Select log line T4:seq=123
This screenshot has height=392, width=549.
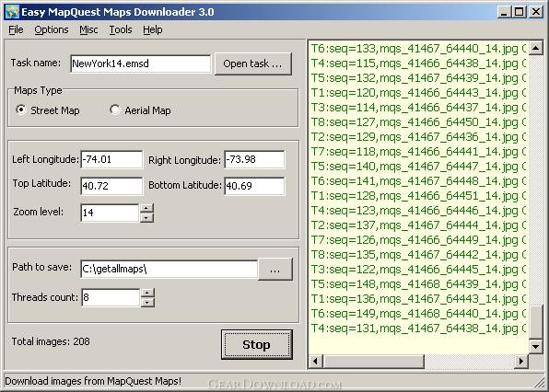click(419, 210)
